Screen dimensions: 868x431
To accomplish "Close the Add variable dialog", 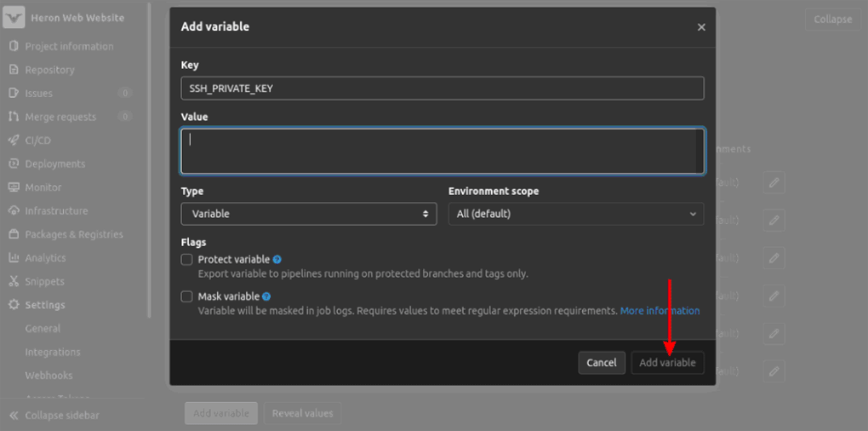I will coord(701,26).
